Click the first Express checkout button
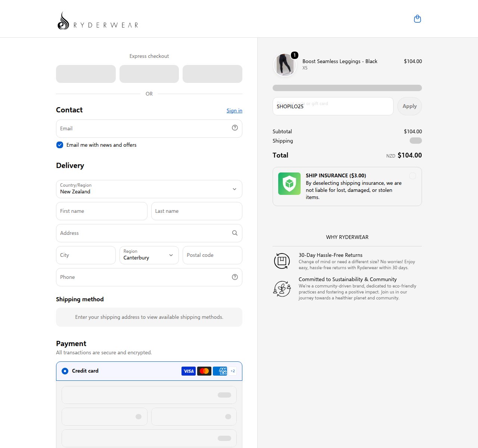Screen dimensions: 478x448 point(86,74)
